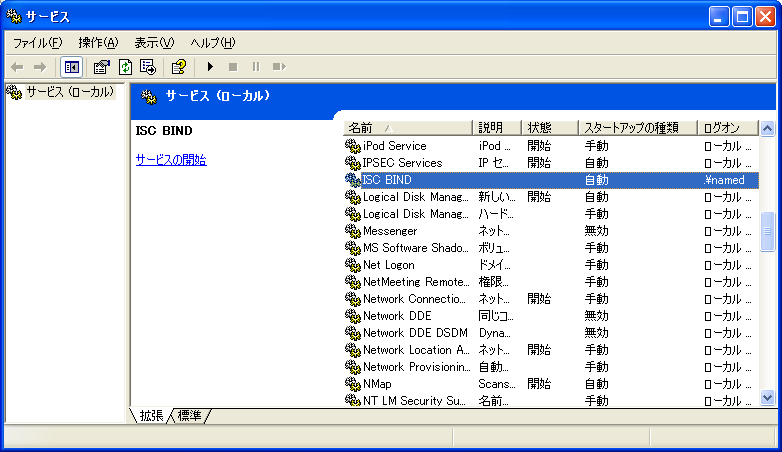782x452 pixels.
Task: Sort by the スタートアップの種類 column header
Action: point(637,128)
